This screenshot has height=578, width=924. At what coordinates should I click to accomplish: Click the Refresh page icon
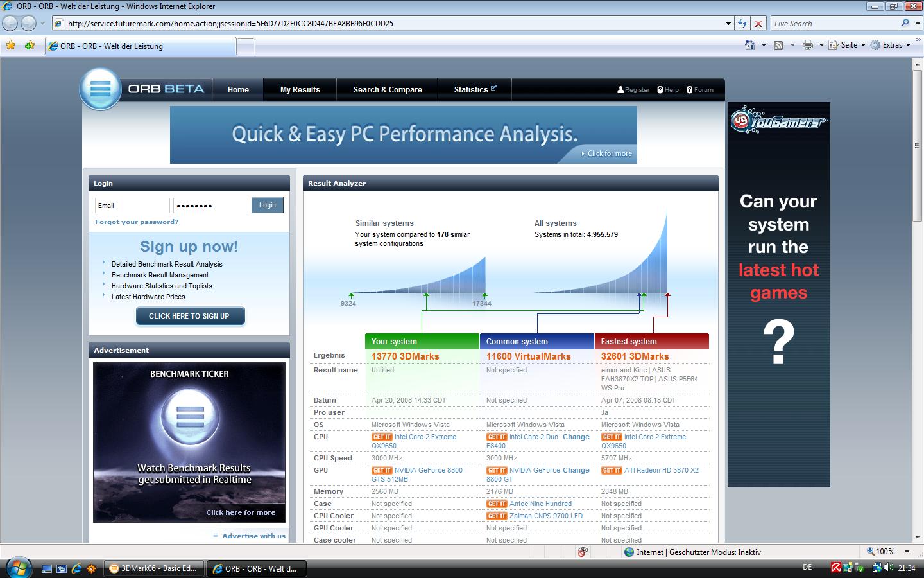pyautogui.click(x=742, y=24)
